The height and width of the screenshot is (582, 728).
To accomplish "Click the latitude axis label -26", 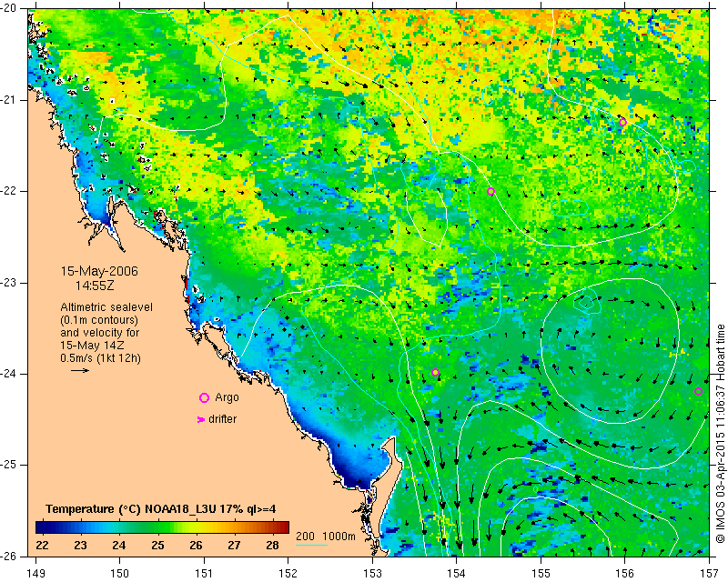I will [8, 556].
